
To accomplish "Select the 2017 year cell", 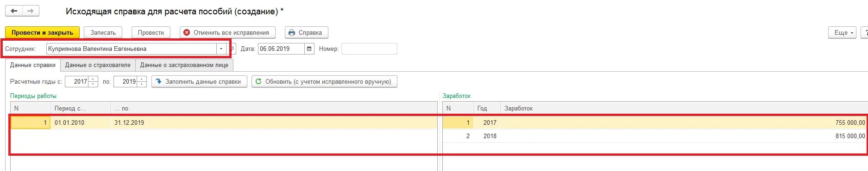I will (x=487, y=122).
